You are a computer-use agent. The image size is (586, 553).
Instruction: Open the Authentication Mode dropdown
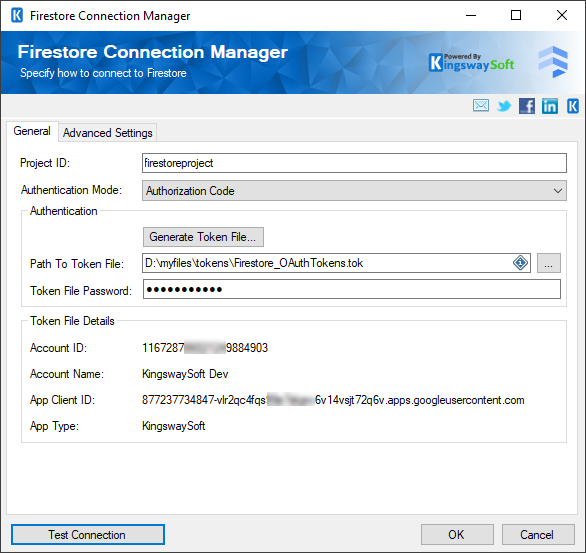[354, 191]
